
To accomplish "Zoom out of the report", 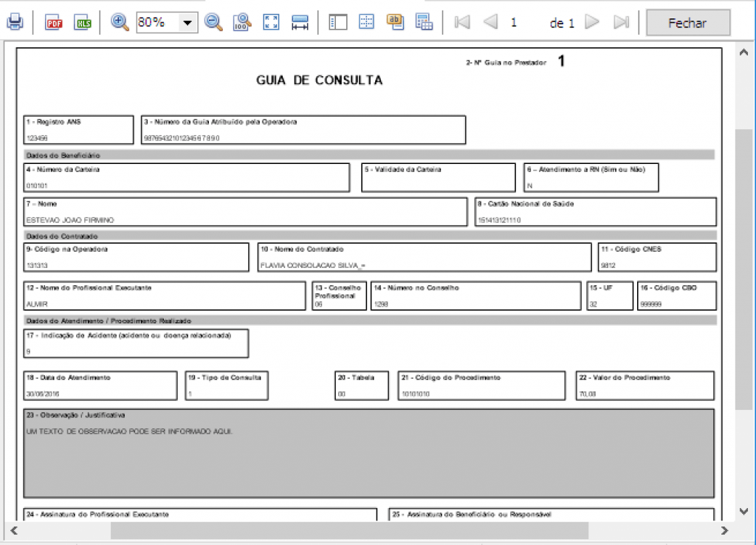I will point(213,22).
